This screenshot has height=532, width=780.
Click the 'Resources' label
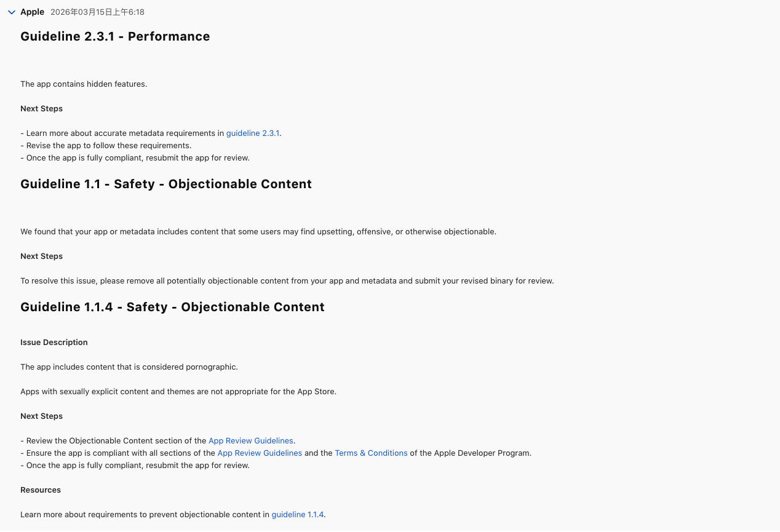coord(41,490)
